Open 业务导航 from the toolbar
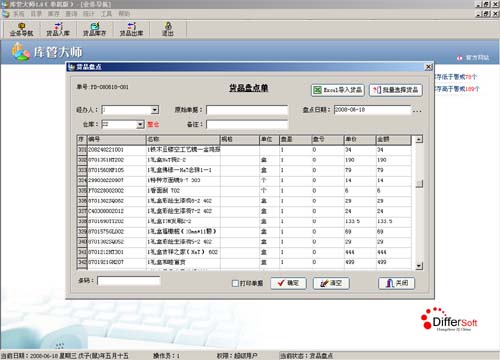Image resolution: width=500 pixels, height=360 pixels. (21, 29)
